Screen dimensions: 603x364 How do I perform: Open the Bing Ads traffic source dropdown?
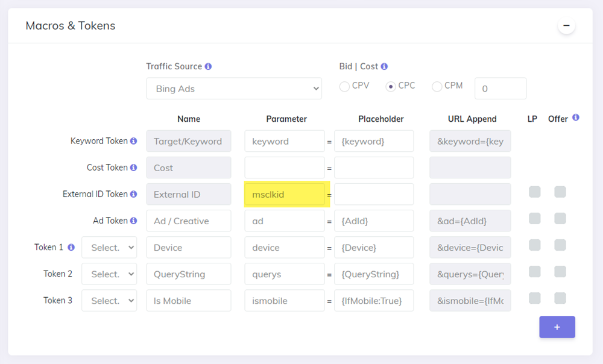click(234, 88)
